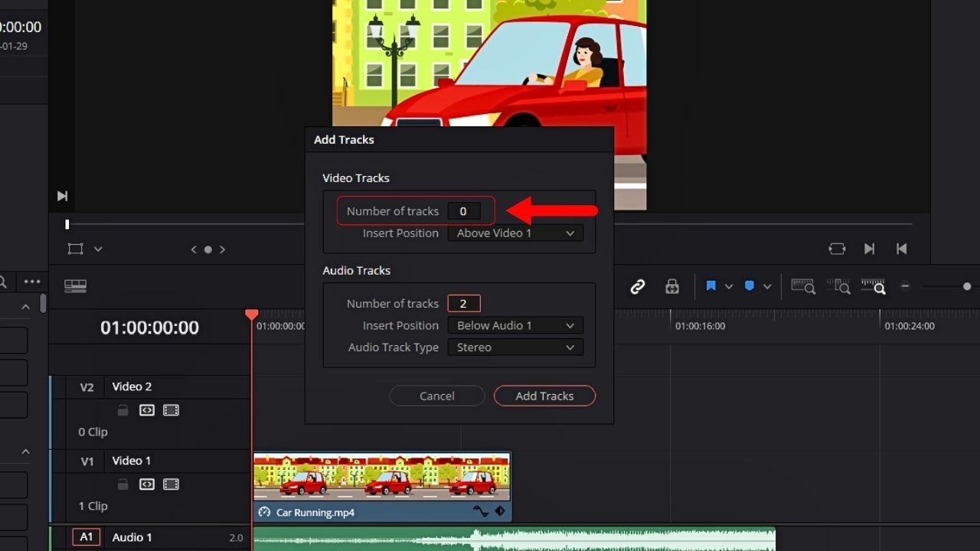Image resolution: width=980 pixels, height=551 pixels.
Task: Click the blue Marker icon
Action: click(x=750, y=286)
